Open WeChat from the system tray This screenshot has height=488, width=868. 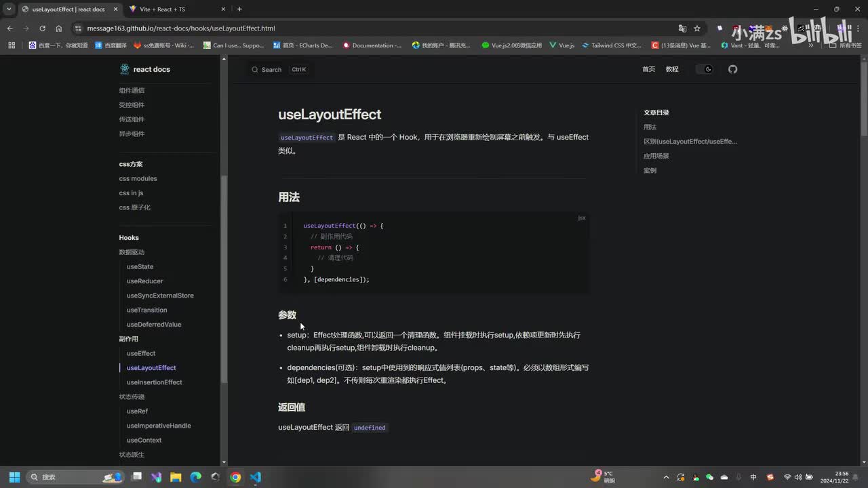tap(710, 477)
